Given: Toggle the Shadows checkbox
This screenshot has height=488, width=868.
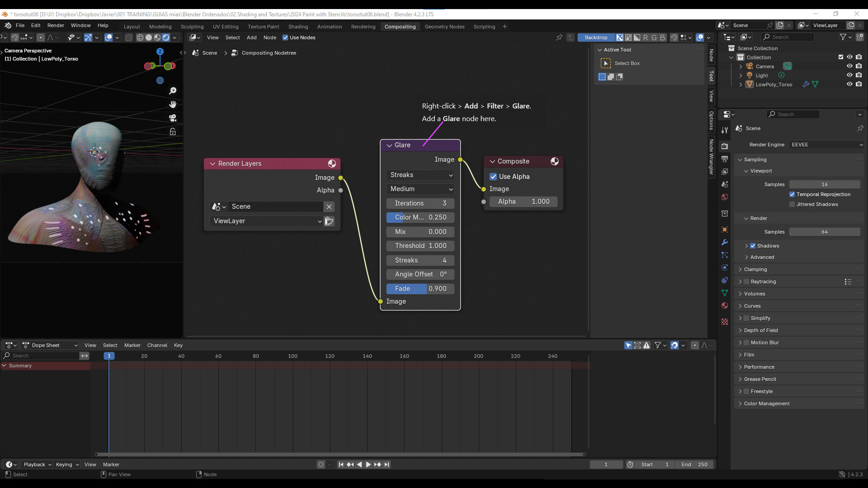Looking at the screenshot, I should (x=753, y=246).
